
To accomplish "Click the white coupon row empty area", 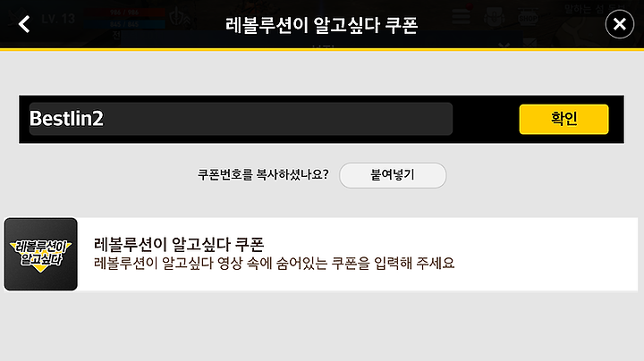I will [x=547, y=255].
